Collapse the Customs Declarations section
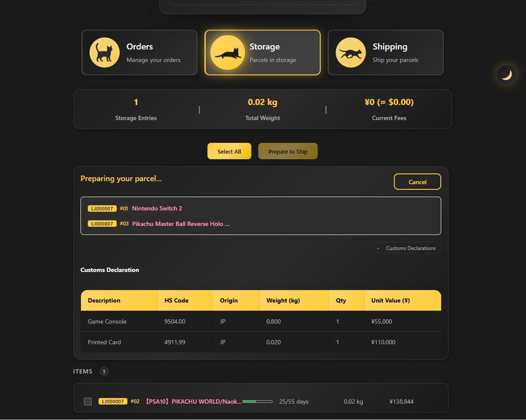Screen dimensions: 526x420 click(406, 248)
